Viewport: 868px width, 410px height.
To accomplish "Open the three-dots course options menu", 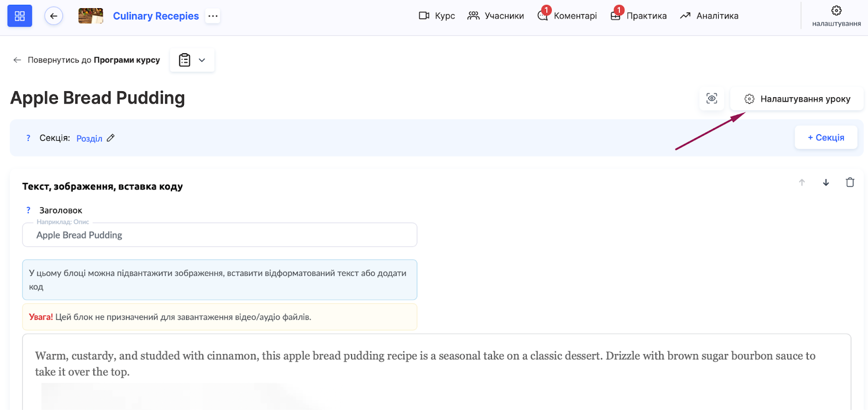I will point(213,16).
